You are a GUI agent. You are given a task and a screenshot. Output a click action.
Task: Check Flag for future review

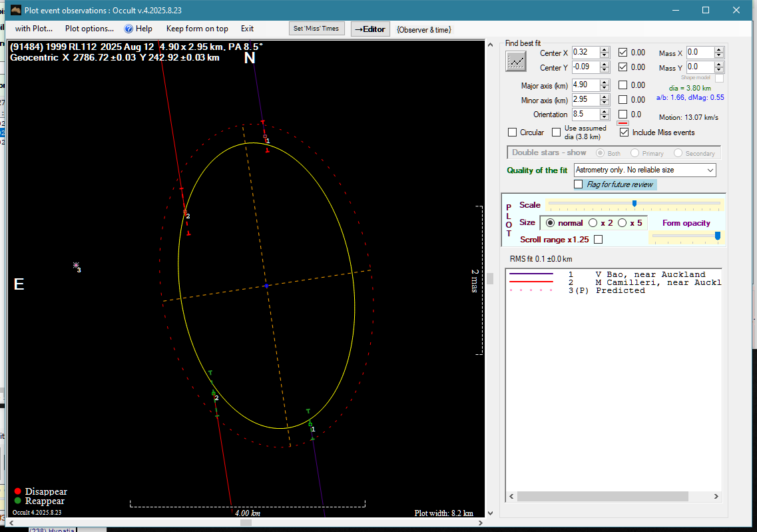pyautogui.click(x=579, y=184)
